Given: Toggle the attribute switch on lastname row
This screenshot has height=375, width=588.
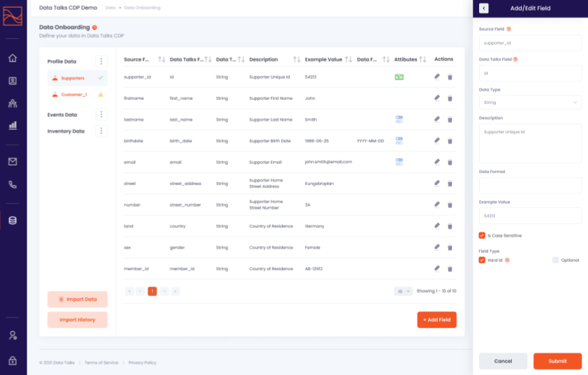Looking at the screenshot, I should pyautogui.click(x=399, y=119).
